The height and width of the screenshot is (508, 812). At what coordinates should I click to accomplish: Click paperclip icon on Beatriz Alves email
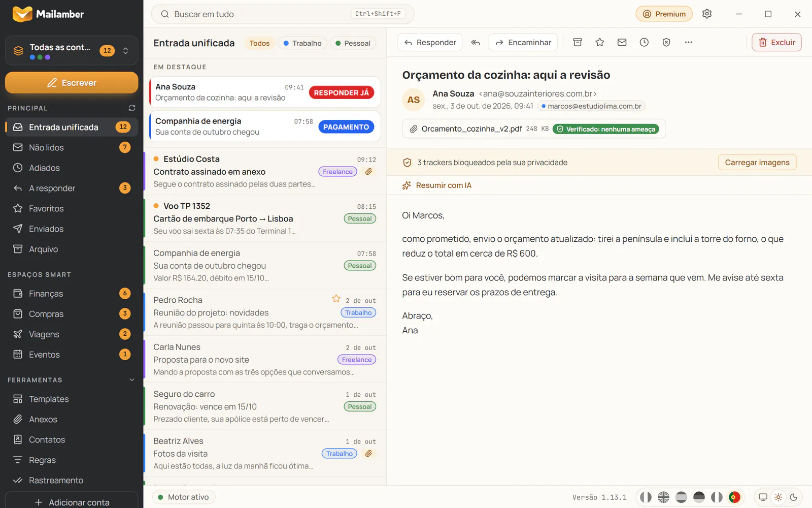(x=369, y=454)
